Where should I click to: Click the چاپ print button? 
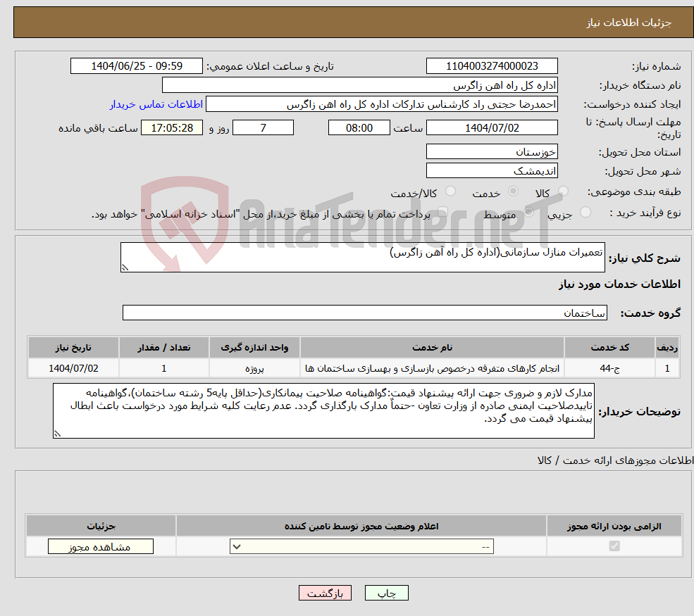386,592
